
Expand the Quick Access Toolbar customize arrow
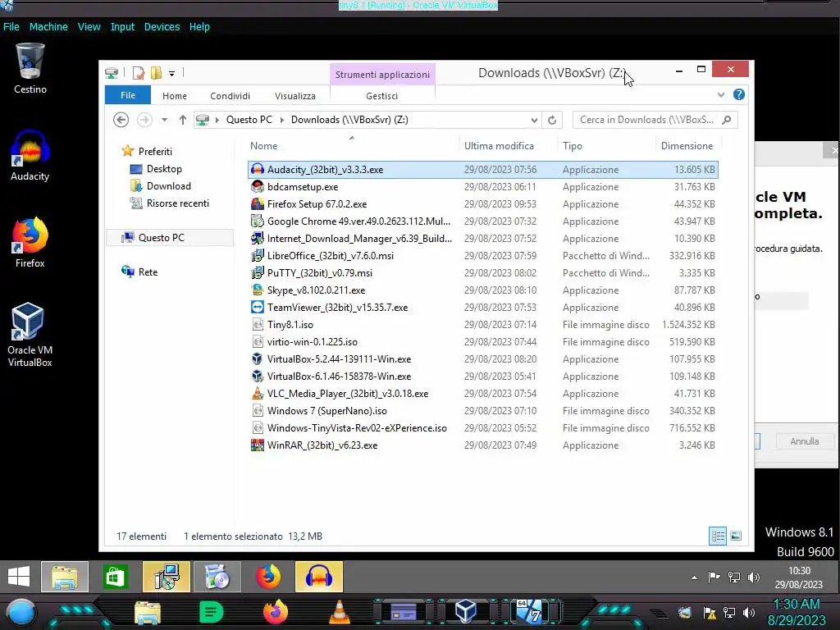tap(172, 73)
